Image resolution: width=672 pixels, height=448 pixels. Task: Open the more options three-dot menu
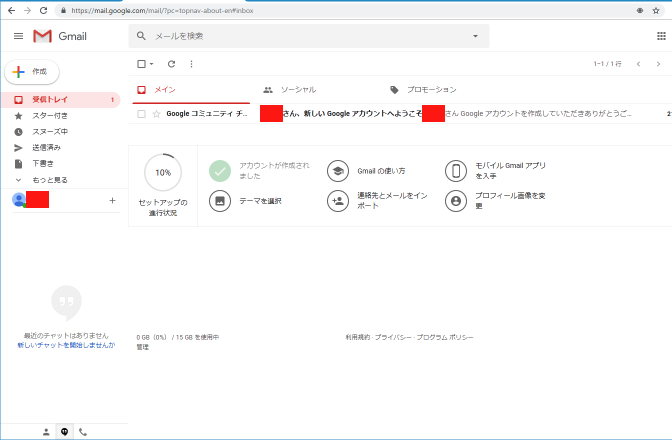click(x=191, y=64)
